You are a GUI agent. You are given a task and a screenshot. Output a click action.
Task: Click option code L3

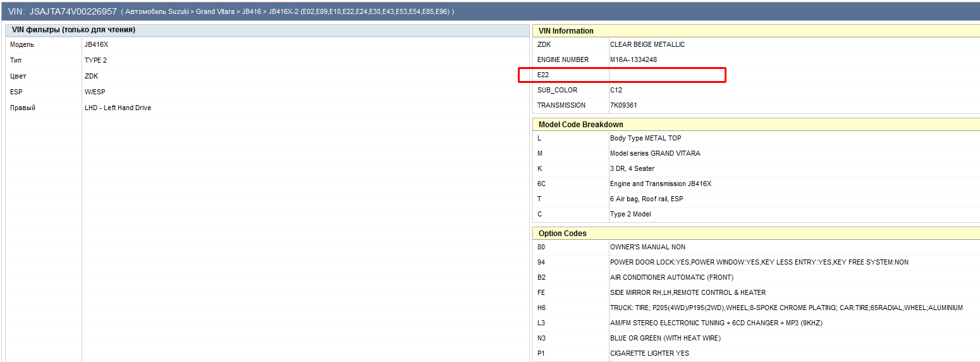541,323
